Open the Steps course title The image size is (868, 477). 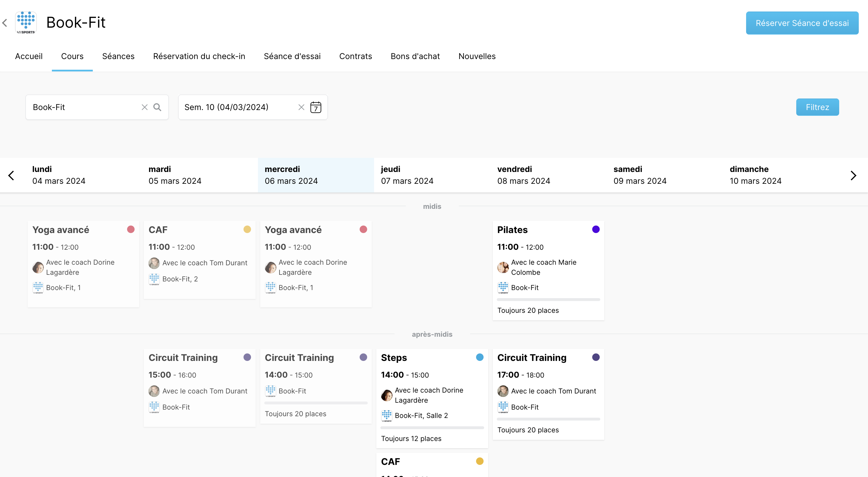tap(394, 358)
